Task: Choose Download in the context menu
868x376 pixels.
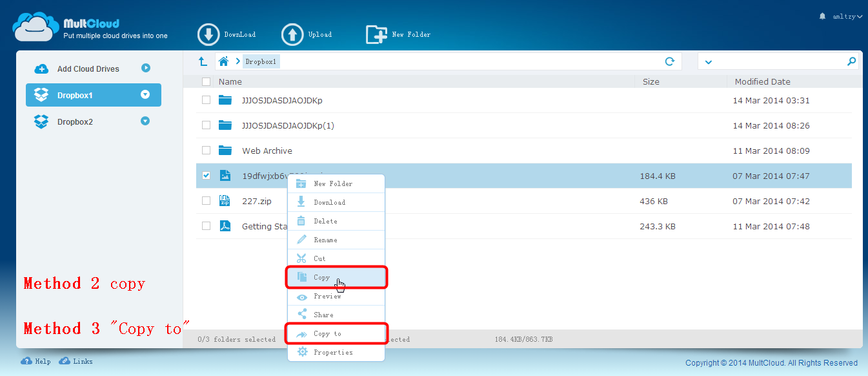Action: coord(336,202)
